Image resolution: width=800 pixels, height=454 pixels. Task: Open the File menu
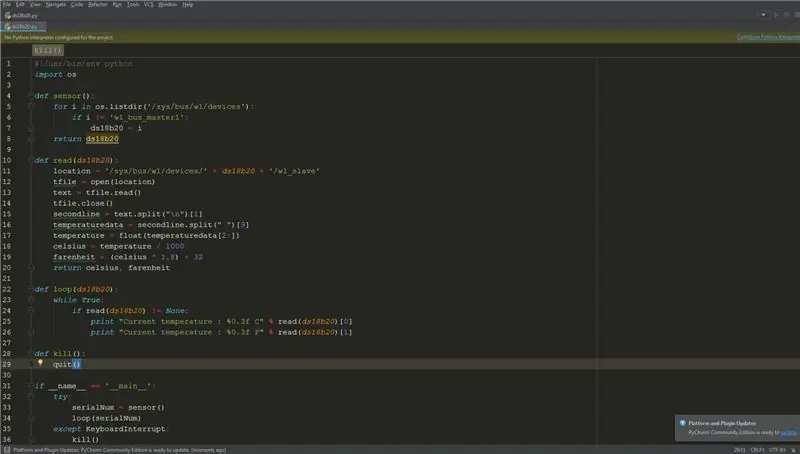(x=6, y=5)
